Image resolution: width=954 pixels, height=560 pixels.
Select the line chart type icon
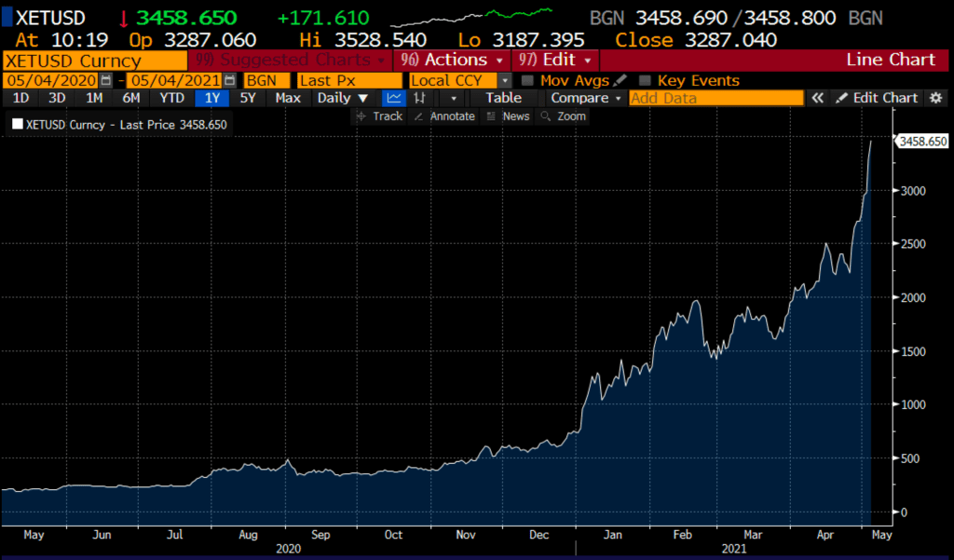[x=394, y=98]
